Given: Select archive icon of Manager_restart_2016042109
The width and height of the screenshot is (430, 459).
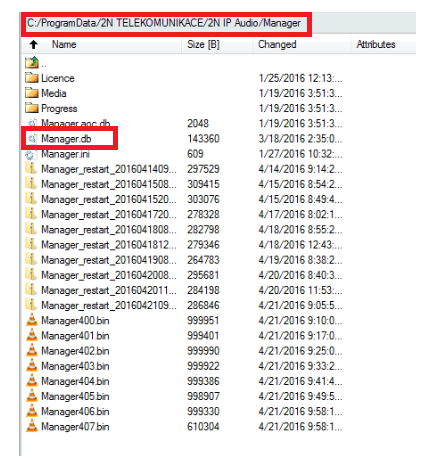Looking at the screenshot, I should point(31,305).
